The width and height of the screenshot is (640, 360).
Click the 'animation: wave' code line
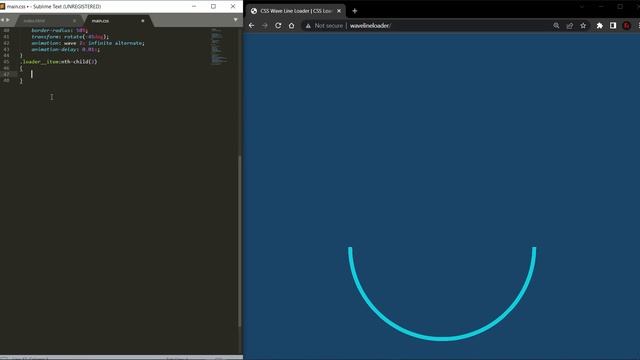(x=88, y=43)
